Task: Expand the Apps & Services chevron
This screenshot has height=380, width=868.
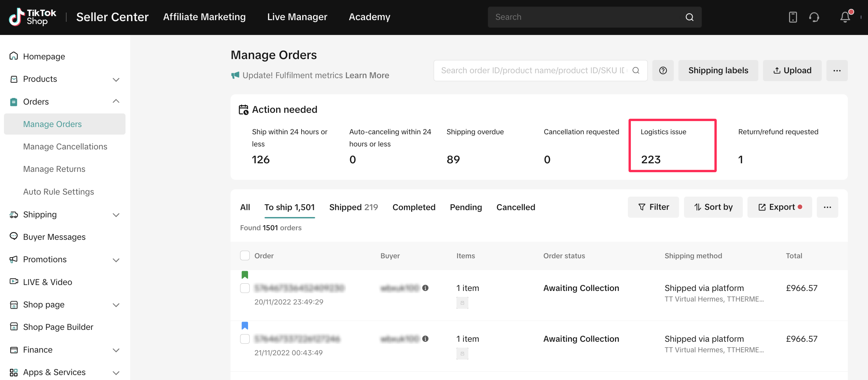Action: [116, 373]
